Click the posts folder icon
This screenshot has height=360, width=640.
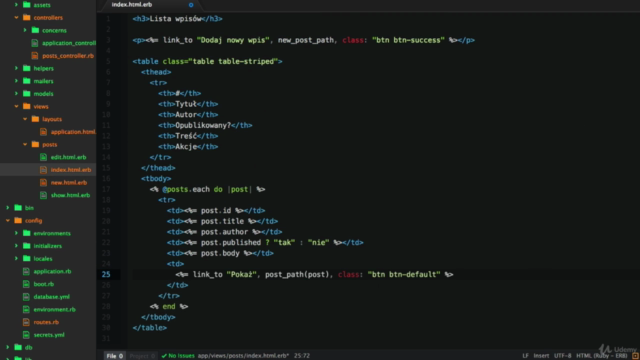35,144
